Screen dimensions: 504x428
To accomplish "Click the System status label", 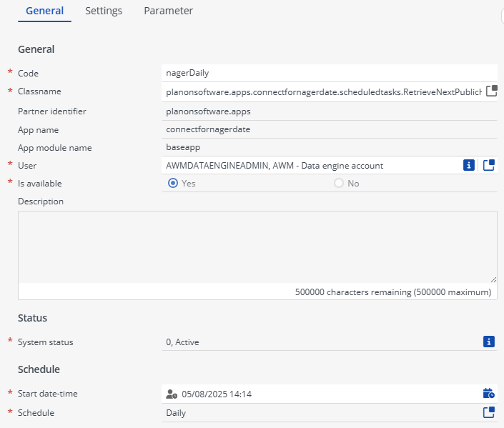I will point(46,342).
